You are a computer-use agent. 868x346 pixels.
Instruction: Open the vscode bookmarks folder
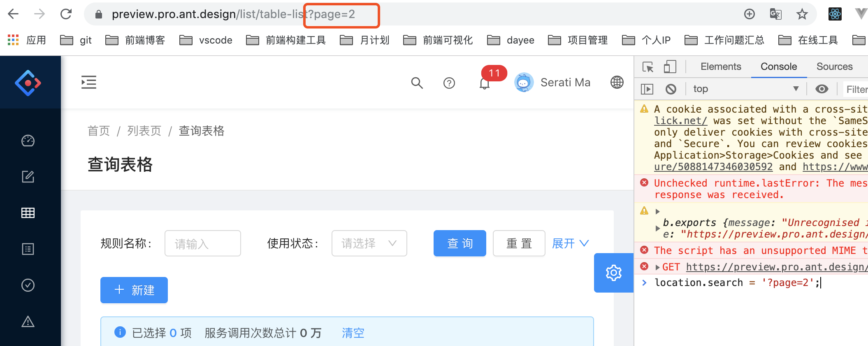206,40
